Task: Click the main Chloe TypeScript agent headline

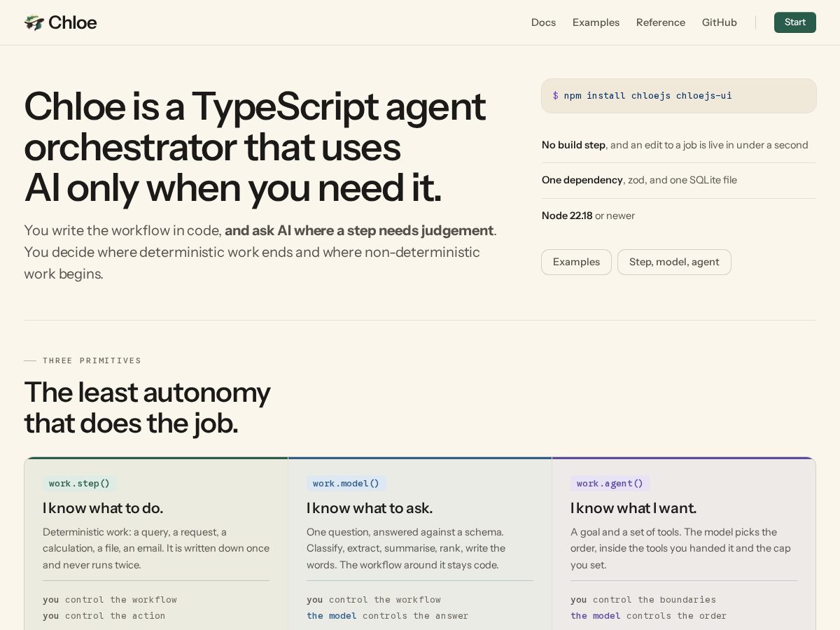Action: [x=255, y=147]
